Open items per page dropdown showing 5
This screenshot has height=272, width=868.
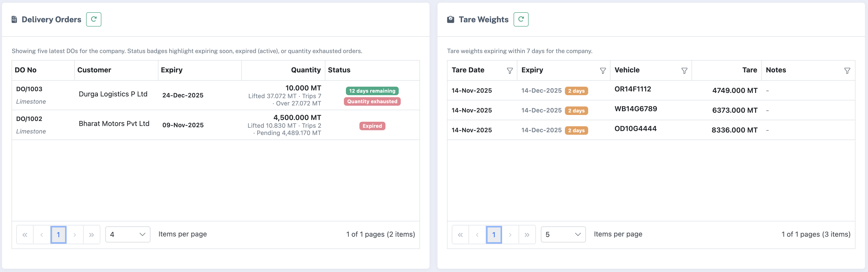[563, 234]
